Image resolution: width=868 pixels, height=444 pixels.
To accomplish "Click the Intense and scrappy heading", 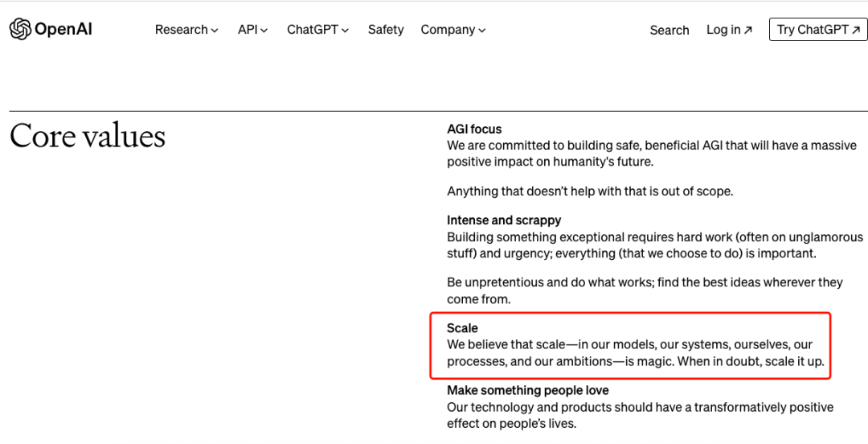I will coord(504,220).
